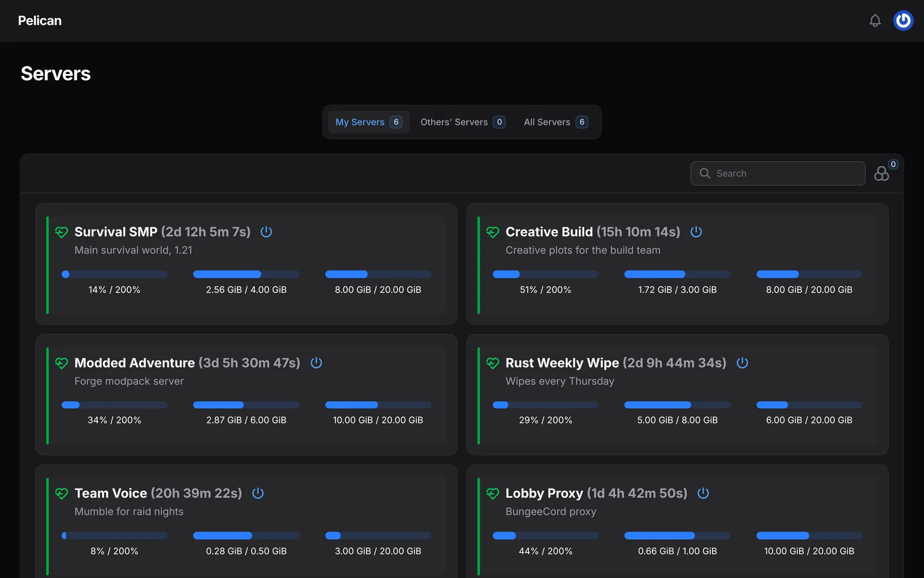Open the Survival SMP server
924x578 pixels.
[x=246, y=264]
